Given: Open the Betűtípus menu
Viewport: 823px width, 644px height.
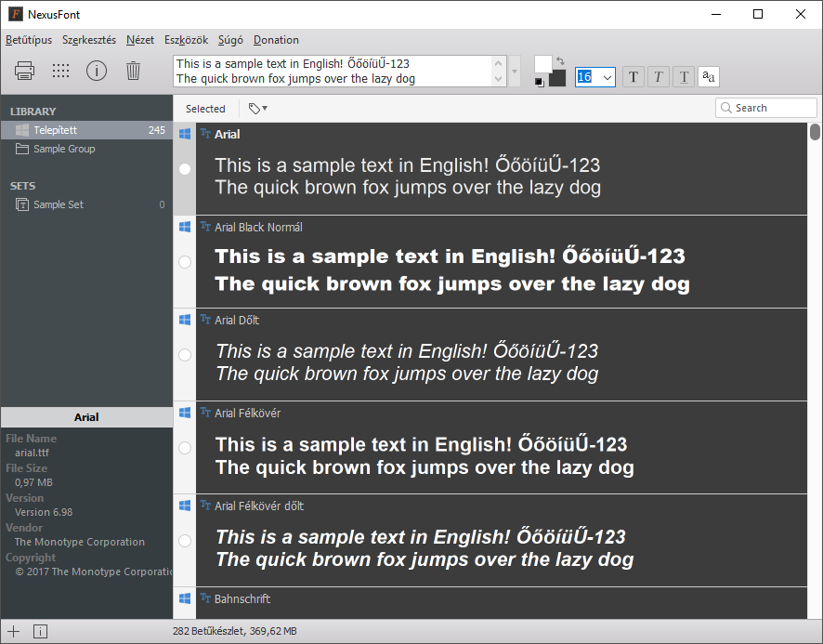Looking at the screenshot, I should click(29, 40).
